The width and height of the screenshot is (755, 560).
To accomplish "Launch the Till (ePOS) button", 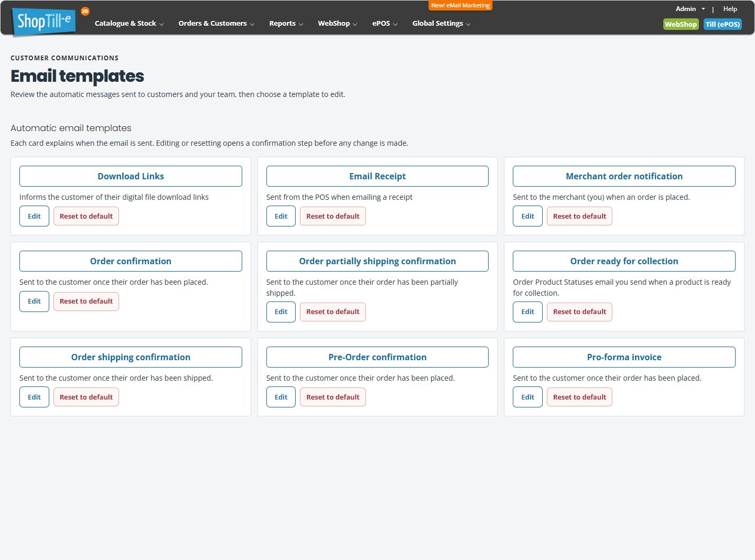I will [x=722, y=24].
